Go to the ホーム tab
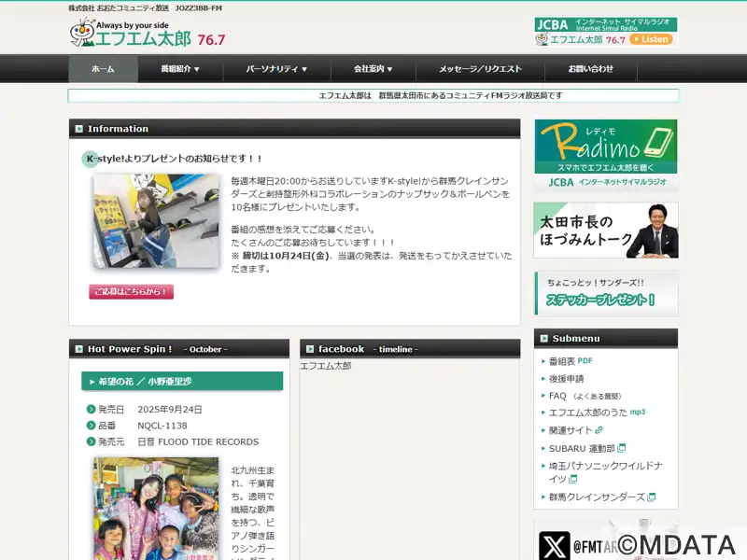Image resolution: width=747 pixels, height=560 pixels. point(103,69)
